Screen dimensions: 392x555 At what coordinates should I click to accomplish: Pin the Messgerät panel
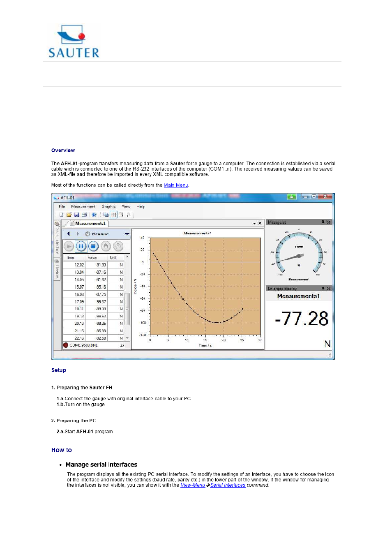(323, 222)
